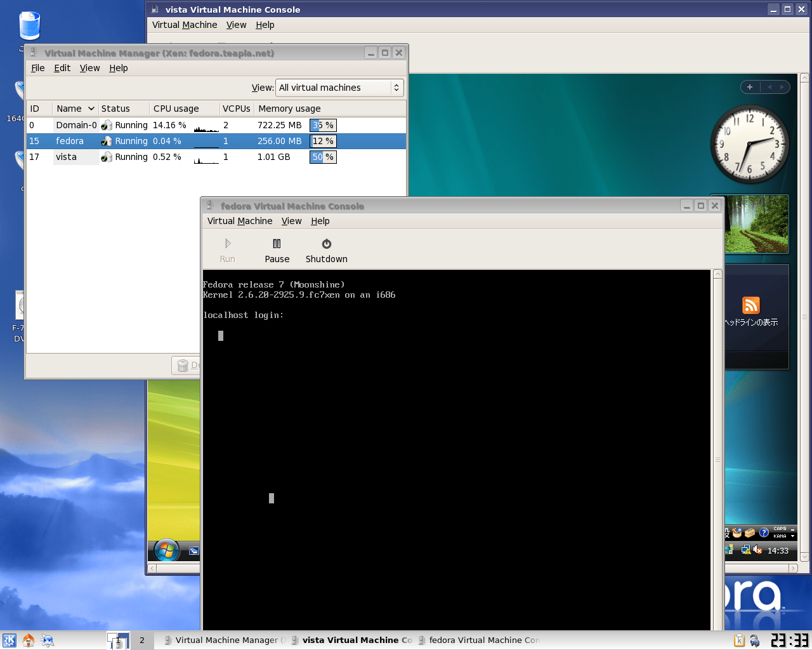This screenshot has width=812, height=650.
Task: Click the analog clock gadget in Vista sidebar
Action: click(750, 145)
